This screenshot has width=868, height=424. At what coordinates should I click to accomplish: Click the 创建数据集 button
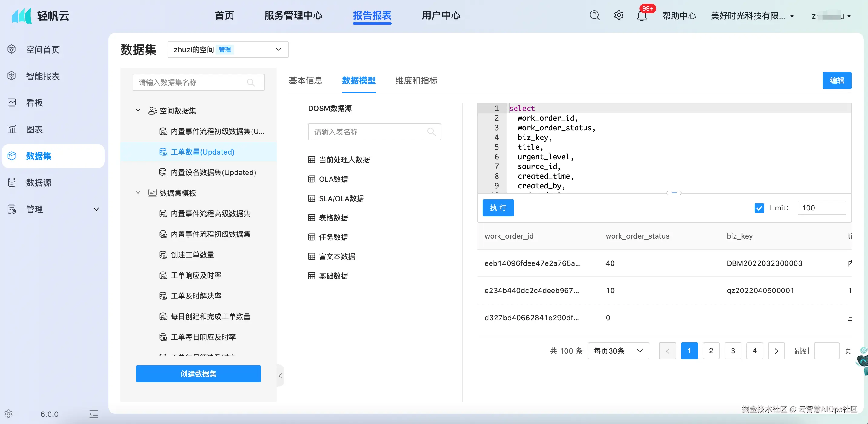click(x=198, y=374)
